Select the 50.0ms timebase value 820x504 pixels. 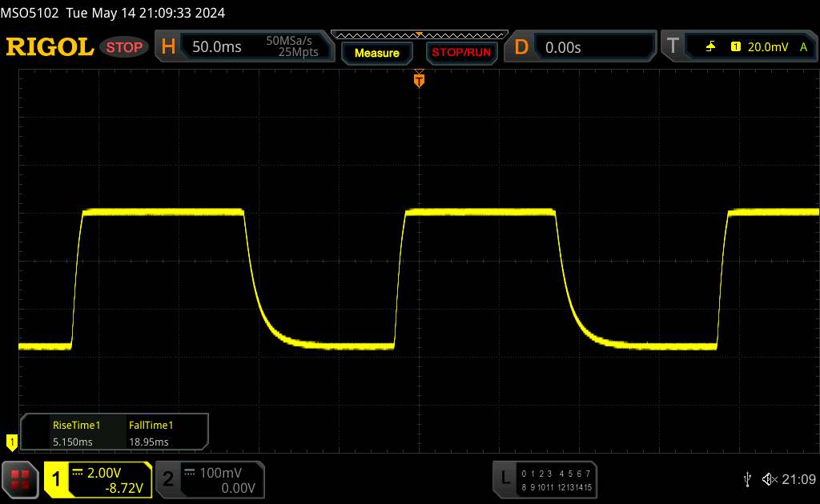point(216,47)
